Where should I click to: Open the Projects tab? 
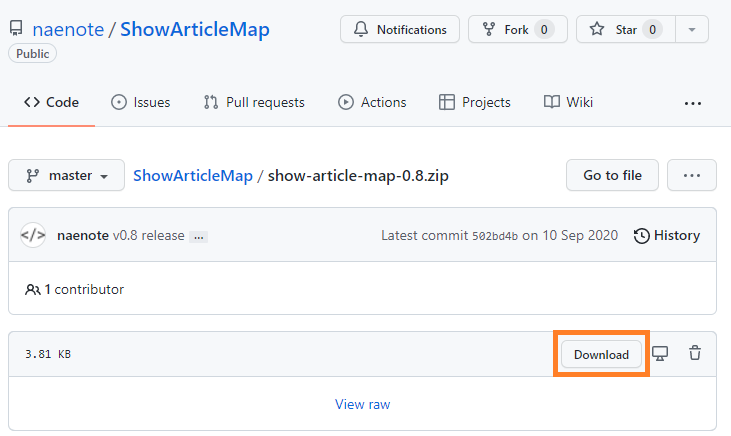click(475, 102)
